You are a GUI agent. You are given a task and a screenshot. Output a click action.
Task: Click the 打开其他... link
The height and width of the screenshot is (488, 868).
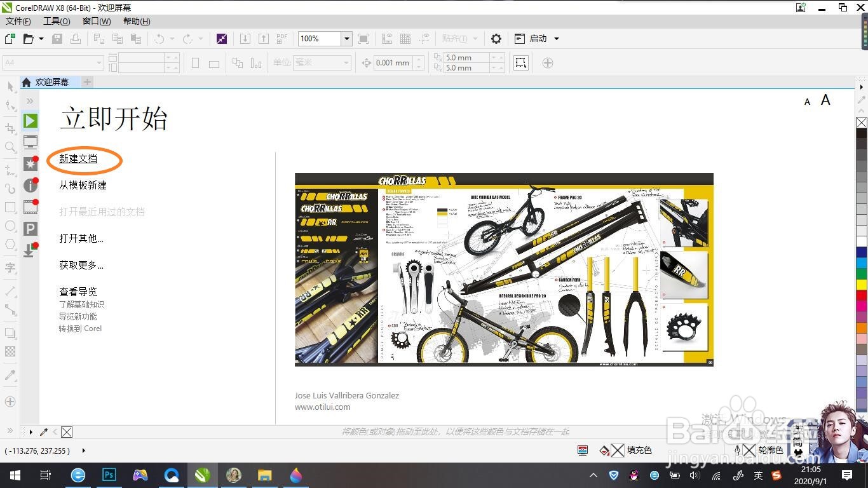(x=81, y=238)
